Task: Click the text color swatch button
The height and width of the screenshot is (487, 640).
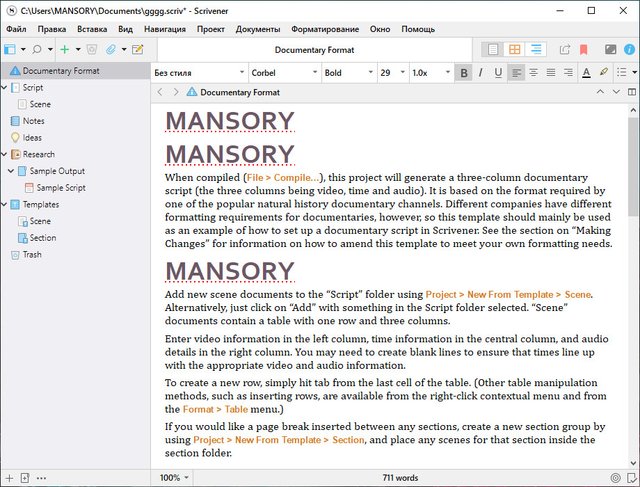Action: pyautogui.click(x=586, y=72)
